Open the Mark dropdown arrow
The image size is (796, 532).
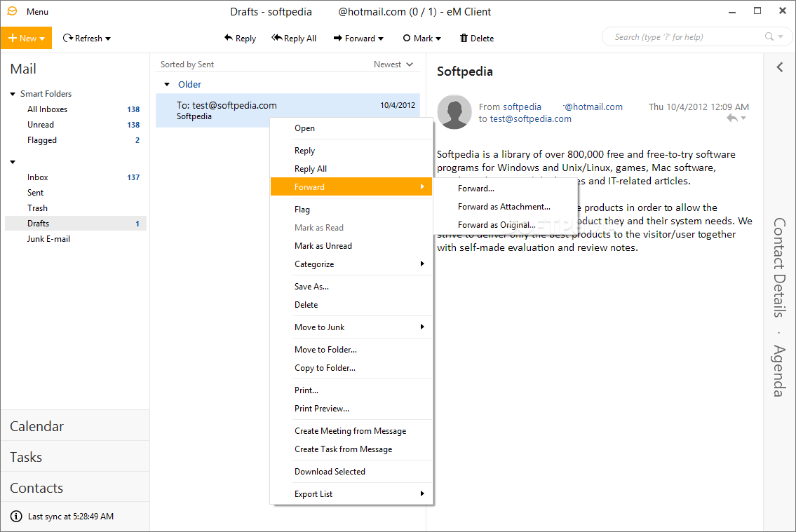[x=438, y=39]
